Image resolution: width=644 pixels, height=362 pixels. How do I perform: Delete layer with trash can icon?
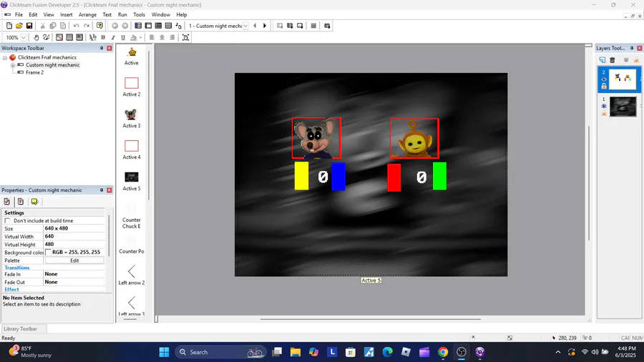pyautogui.click(x=613, y=60)
